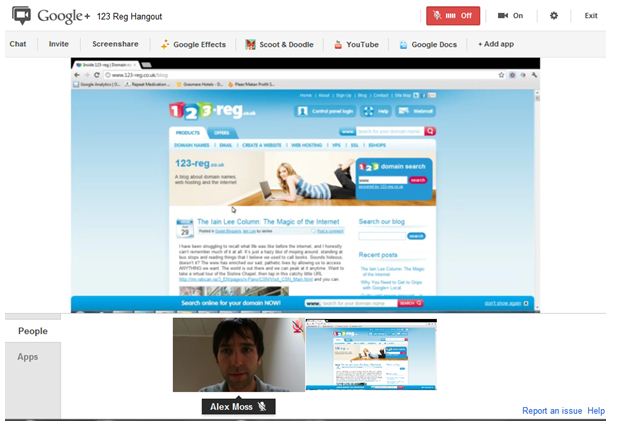Click the bookmark star in shared browser

coord(501,75)
